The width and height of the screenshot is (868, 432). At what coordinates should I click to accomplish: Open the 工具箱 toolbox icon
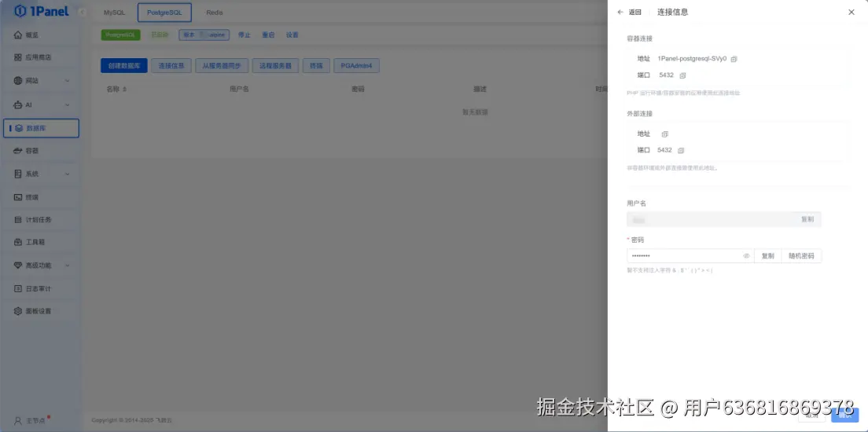coord(18,242)
